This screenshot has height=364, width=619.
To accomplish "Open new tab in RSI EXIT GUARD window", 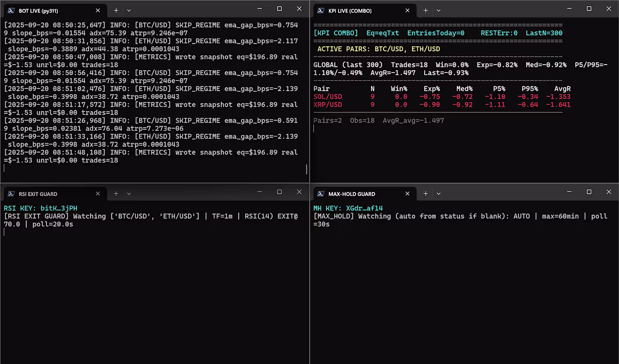I will [x=116, y=194].
